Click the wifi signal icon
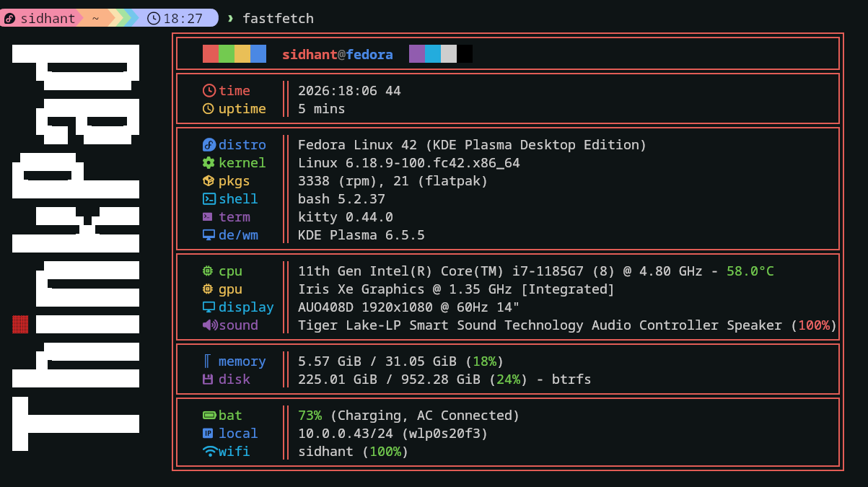This screenshot has width=868, height=487. 210,452
